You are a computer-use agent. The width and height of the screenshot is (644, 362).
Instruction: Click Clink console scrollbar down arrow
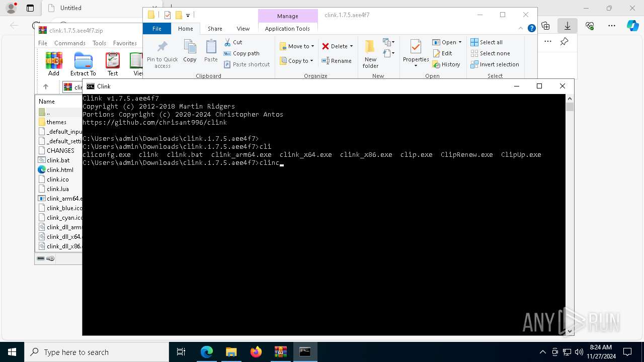click(x=570, y=331)
